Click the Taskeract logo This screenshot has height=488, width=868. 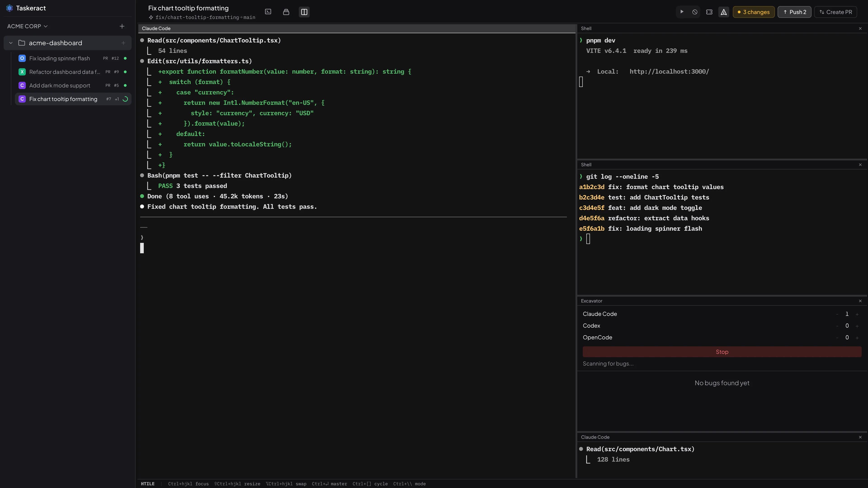[9, 8]
